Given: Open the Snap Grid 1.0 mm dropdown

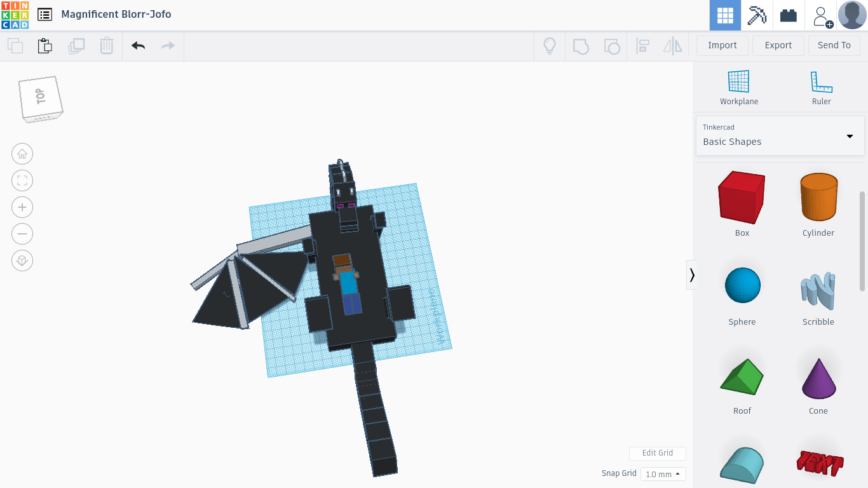Looking at the screenshot, I should [663, 474].
